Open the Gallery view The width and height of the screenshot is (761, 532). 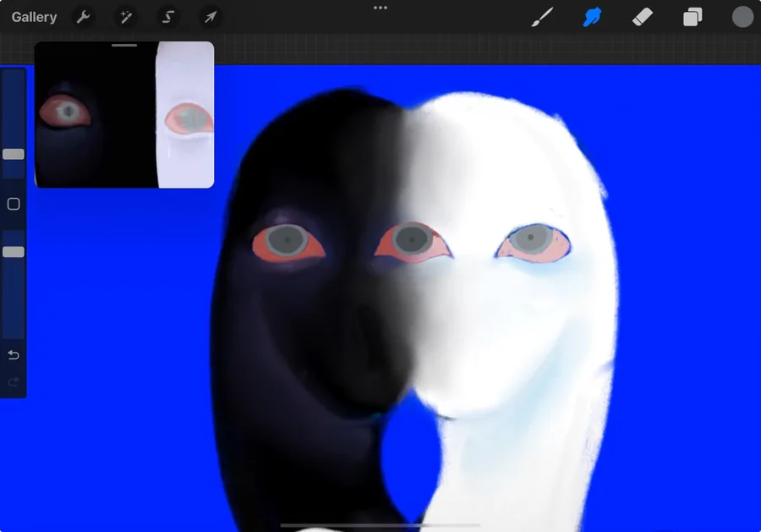(34, 17)
